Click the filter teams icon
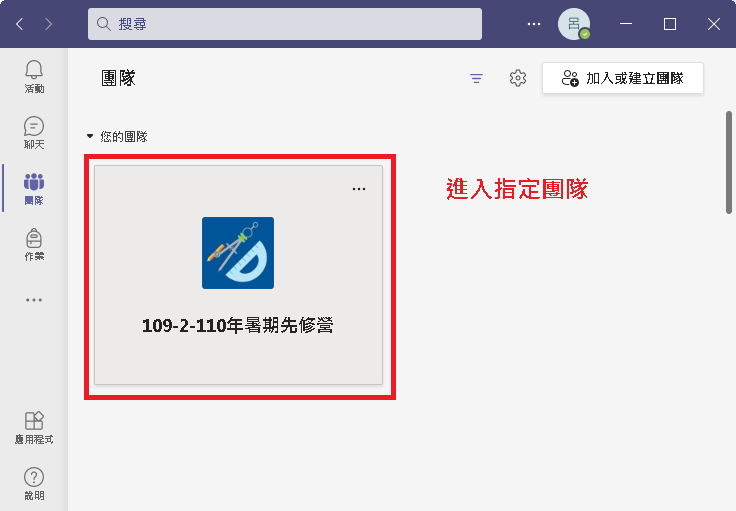This screenshot has width=736, height=511. pos(476,78)
